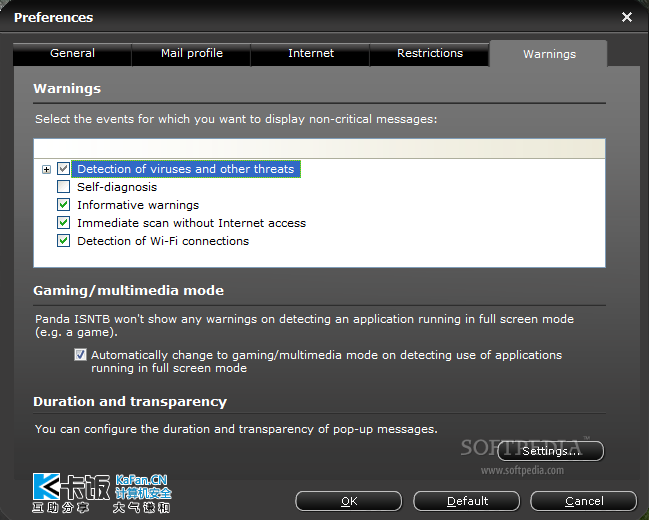Go to the Internet tab
The image size is (649, 520).
[x=310, y=54]
